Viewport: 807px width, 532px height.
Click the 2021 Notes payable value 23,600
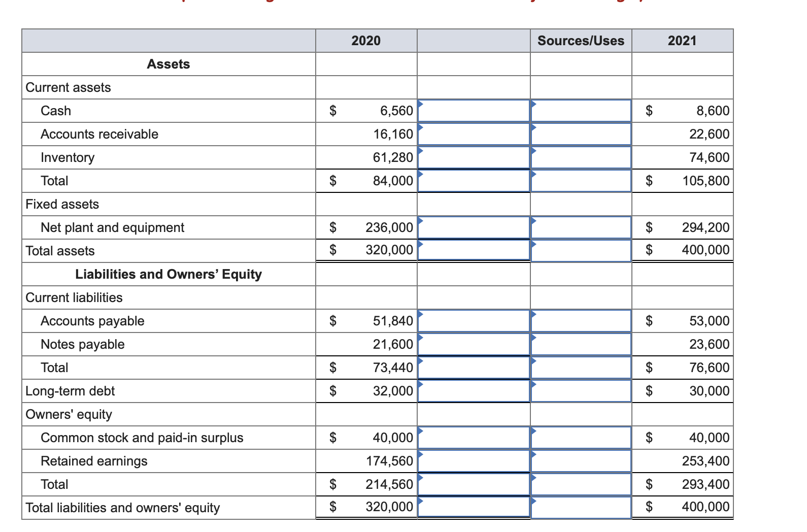click(710, 344)
